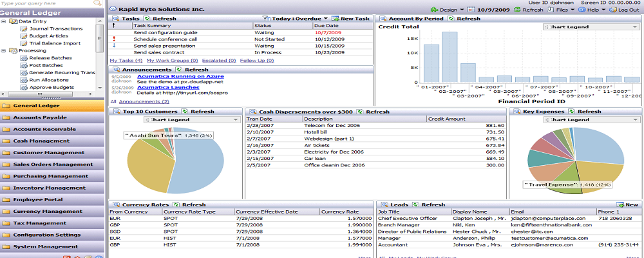
Task: Click the New Task icon
Action: (335, 19)
